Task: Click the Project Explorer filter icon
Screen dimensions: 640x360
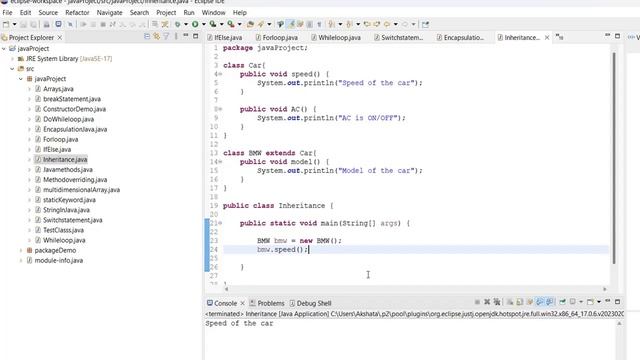Action: [x=166, y=37]
